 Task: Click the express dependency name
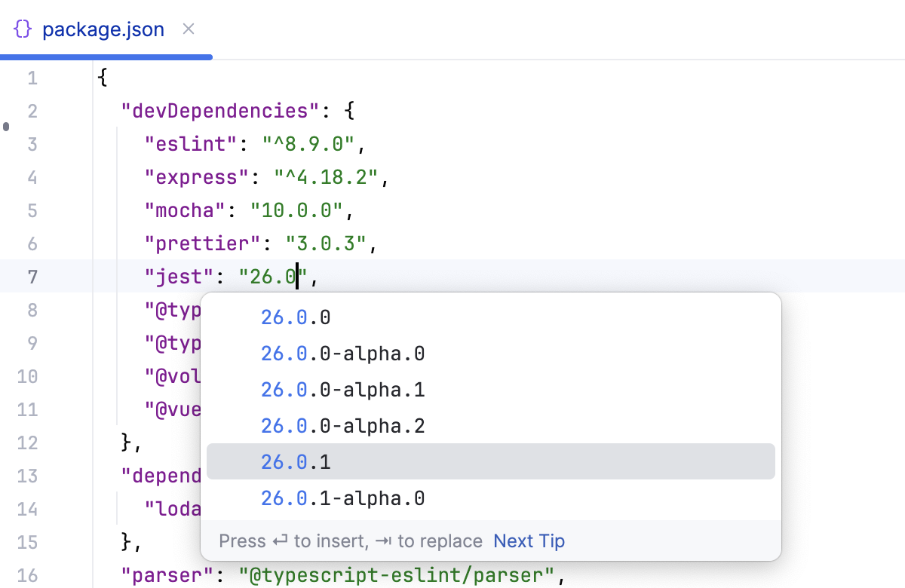click(196, 176)
